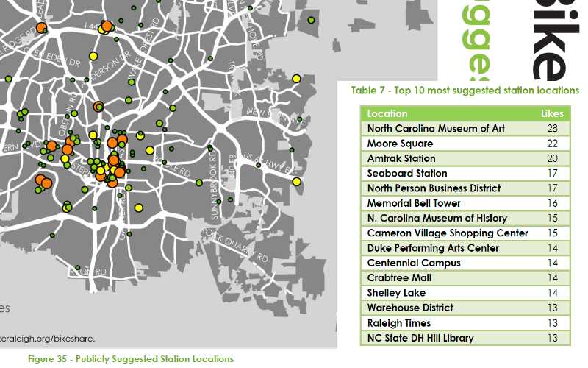Click the 17 likes value for Seaboard Station
This screenshot has height=368, width=588.
[x=553, y=173]
